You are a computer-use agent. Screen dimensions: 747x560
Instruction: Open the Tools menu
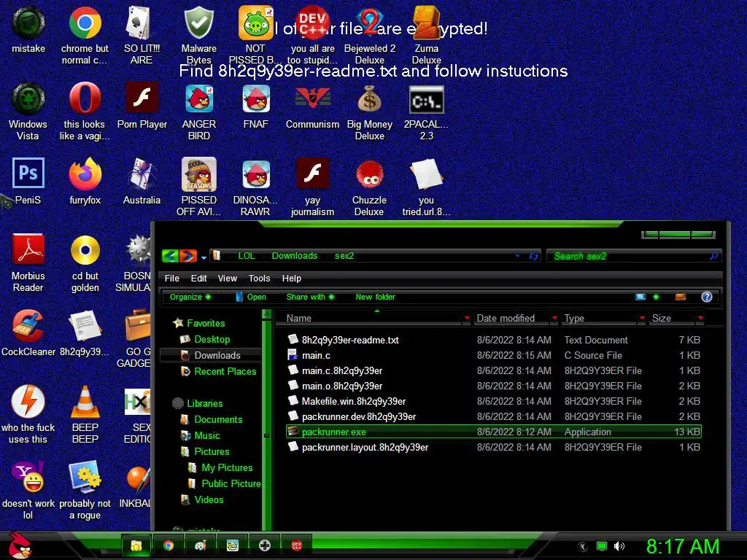click(259, 278)
